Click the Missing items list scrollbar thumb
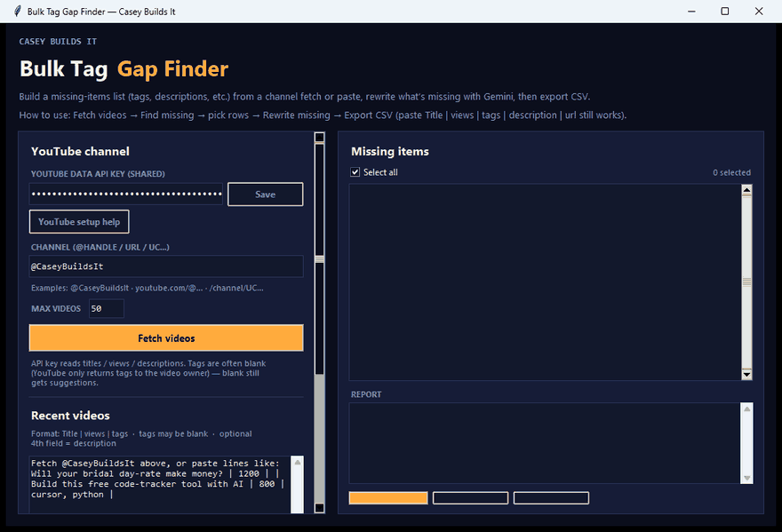Viewport: 782px width, 532px height. pyautogui.click(x=746, y=282)
